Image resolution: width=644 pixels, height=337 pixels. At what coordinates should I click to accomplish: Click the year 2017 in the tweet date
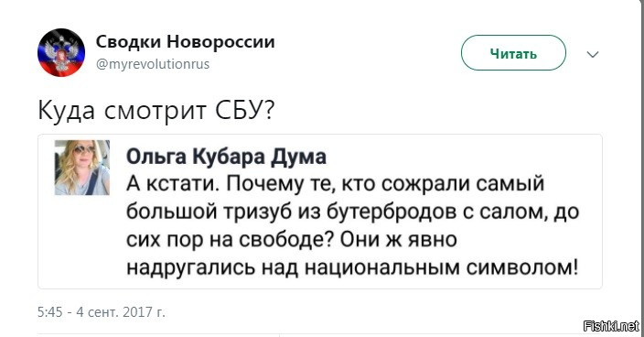pyautogui.click(x=137, y=312)
